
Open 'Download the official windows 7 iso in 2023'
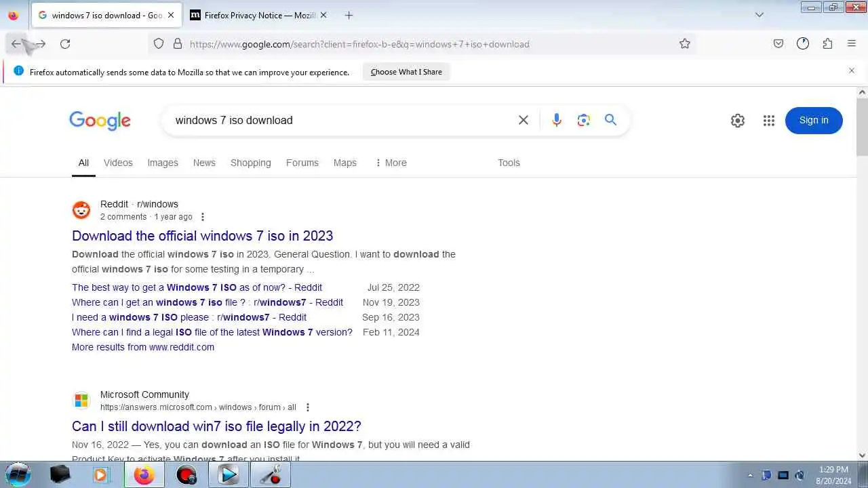click(x=203, y=236)
